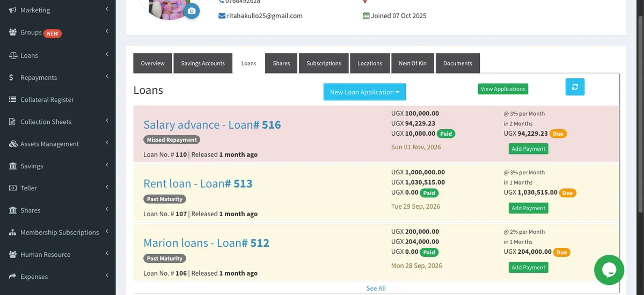
Task: Open the Next Of Kin tab
Action: [413, 63]
